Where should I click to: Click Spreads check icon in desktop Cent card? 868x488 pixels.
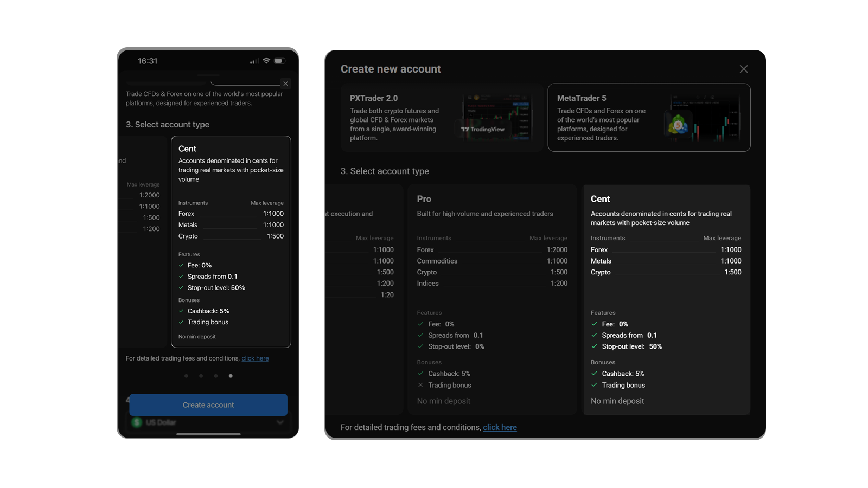594,335
